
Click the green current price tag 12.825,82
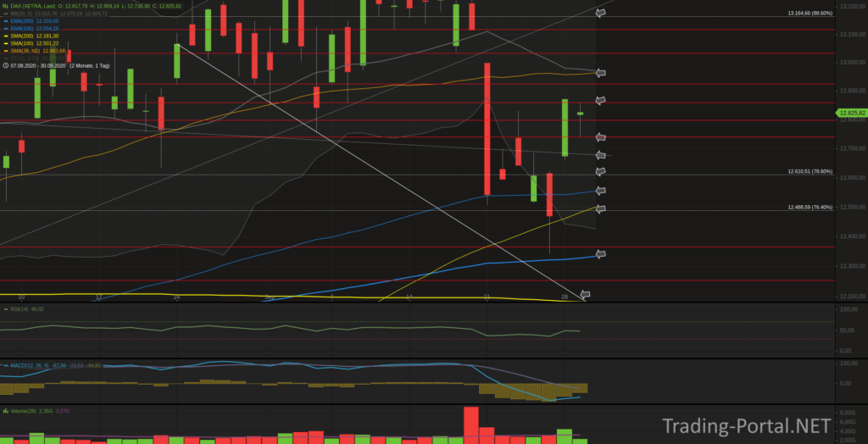(x=853, y=113)
